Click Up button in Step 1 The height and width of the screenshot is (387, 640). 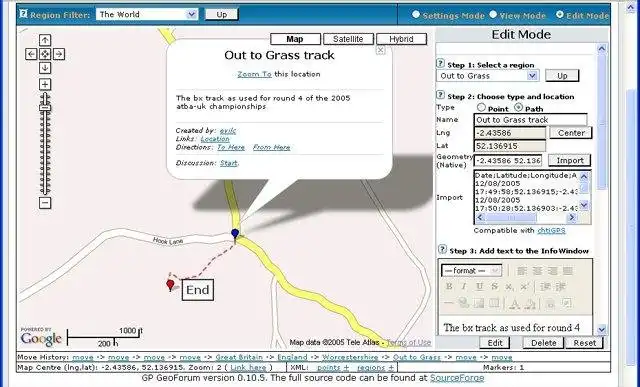tap(562, 76)
